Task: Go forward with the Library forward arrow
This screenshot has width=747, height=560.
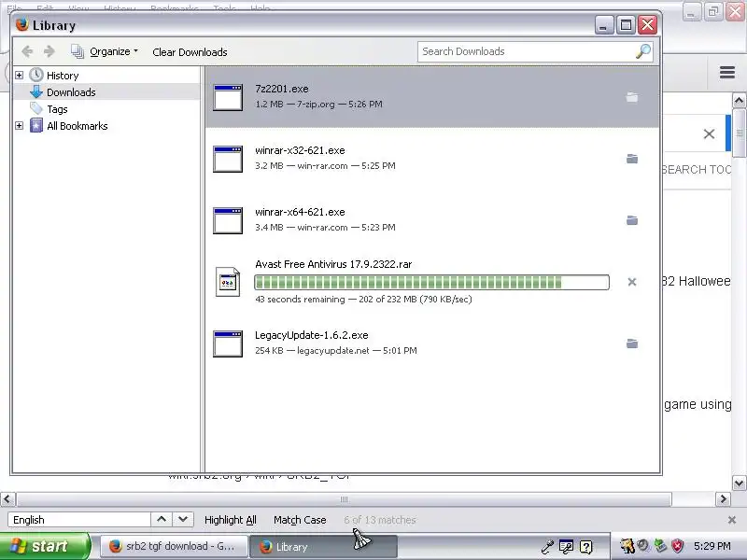Action: [x=49, y=51]
